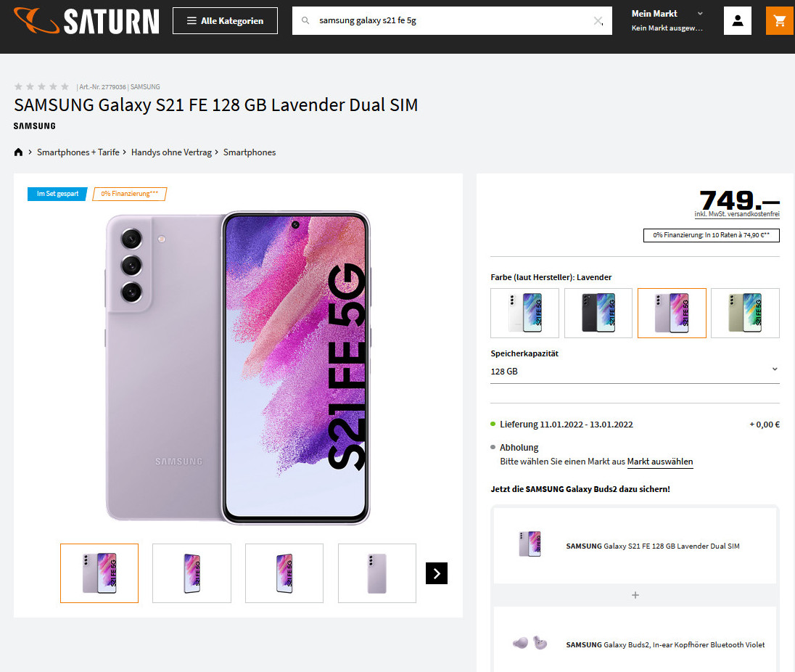Open the shopping cart

[x=780, y=20]
